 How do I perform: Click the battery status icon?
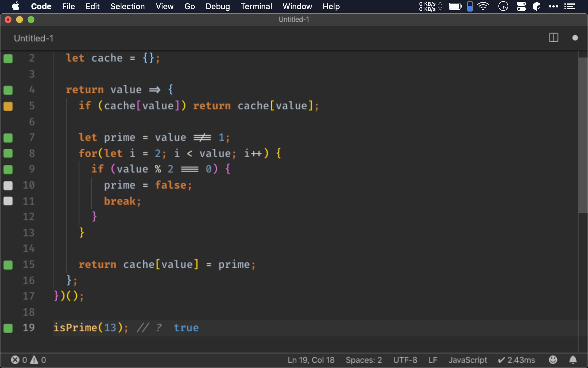click(x=455, y=6)
